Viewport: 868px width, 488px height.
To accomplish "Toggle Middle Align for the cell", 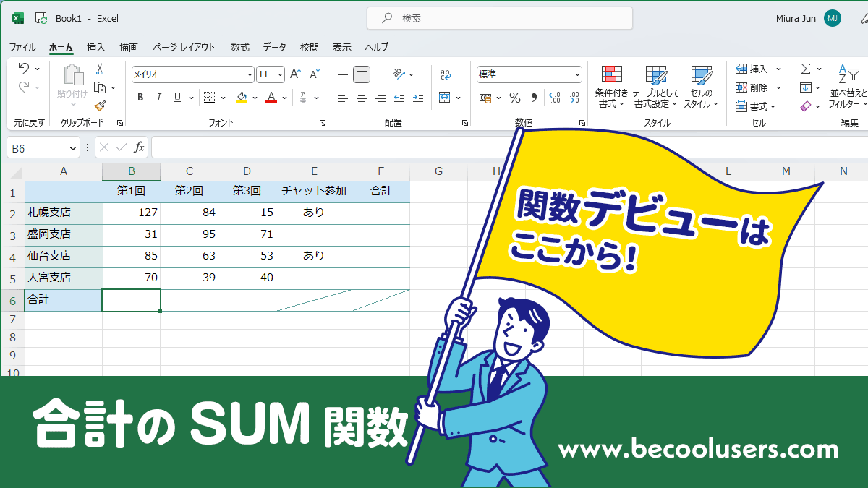I will click(x=362, y=74).
